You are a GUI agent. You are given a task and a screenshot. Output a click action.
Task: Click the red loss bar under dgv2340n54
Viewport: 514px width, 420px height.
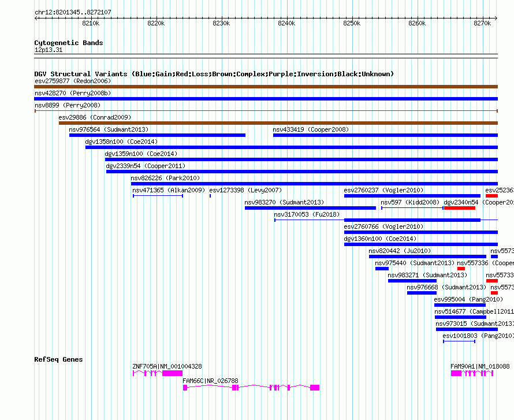(x=460, y=208)
